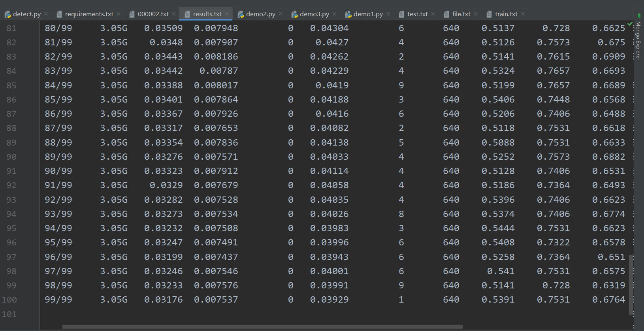Screen dimensions: 644x331
Task: Click the value 0.6764
Action: [x=609, y=300]
